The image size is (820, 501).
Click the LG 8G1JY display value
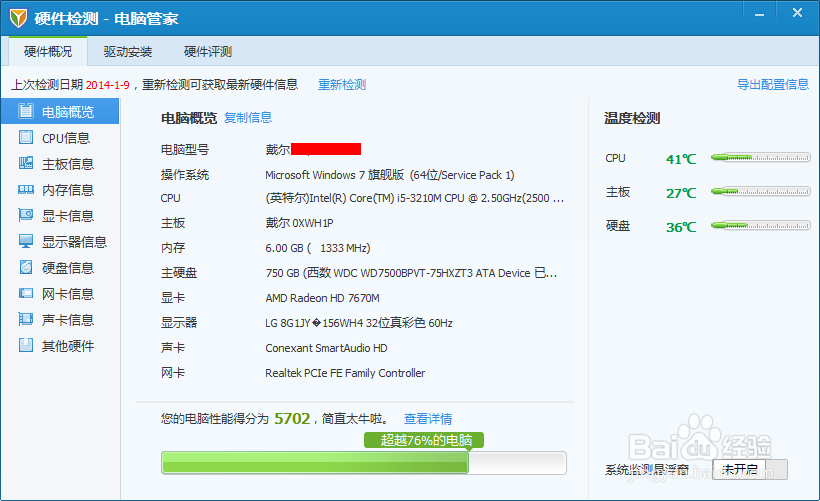pyautogui.click(x=359, y=323)
